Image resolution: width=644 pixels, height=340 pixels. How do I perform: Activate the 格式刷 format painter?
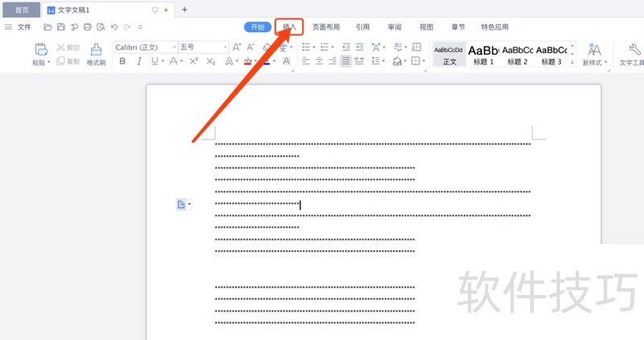[x=96, y=54]
